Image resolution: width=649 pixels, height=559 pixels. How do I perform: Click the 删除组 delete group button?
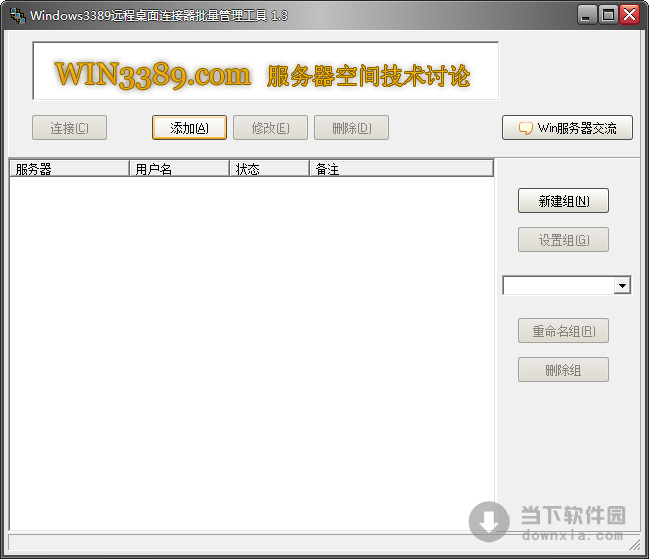(563, 369)
